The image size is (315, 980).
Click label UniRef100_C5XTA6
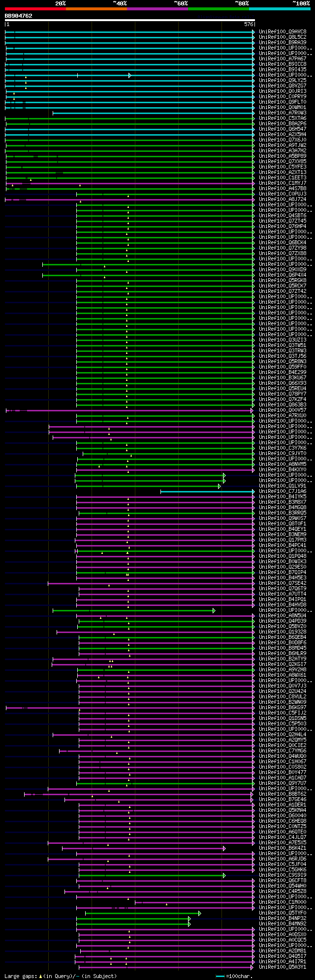coord(283,118)
